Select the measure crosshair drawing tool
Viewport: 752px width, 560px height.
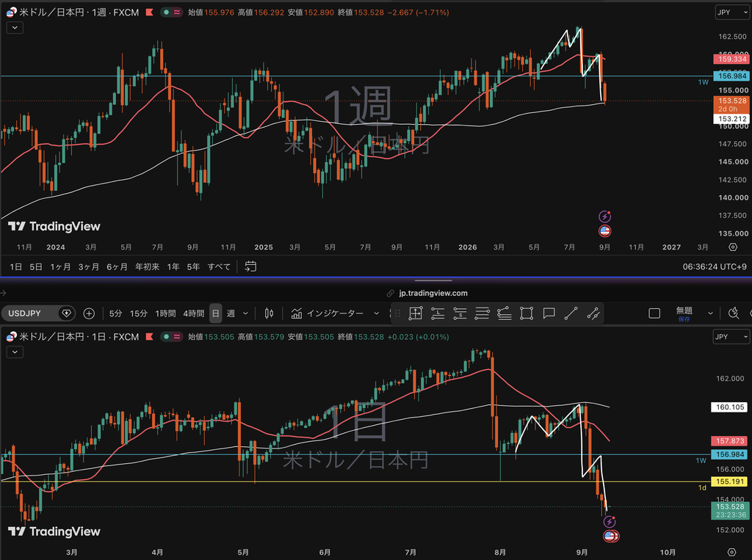coord(416,313)
